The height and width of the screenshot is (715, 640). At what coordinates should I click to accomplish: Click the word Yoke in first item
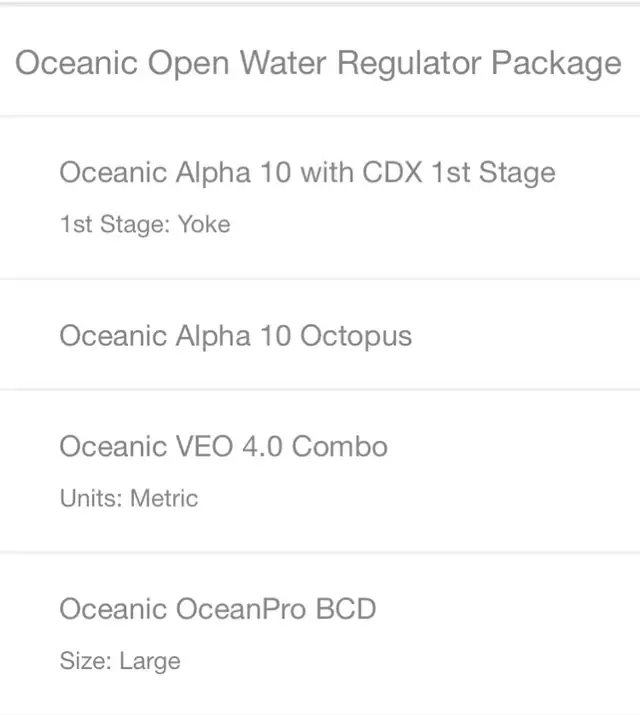click(204, 224)
